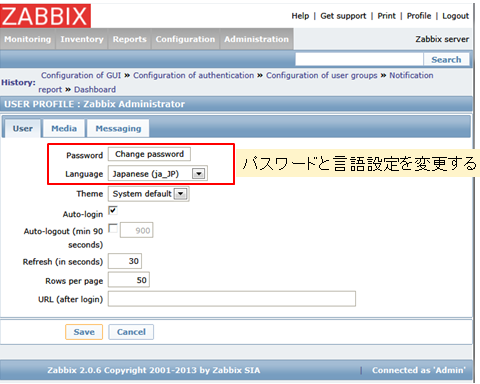Image resolution: width=480 pixels, height=384 pixels.
Task: Open the Reports menu
Action: [x=130, y=39]
